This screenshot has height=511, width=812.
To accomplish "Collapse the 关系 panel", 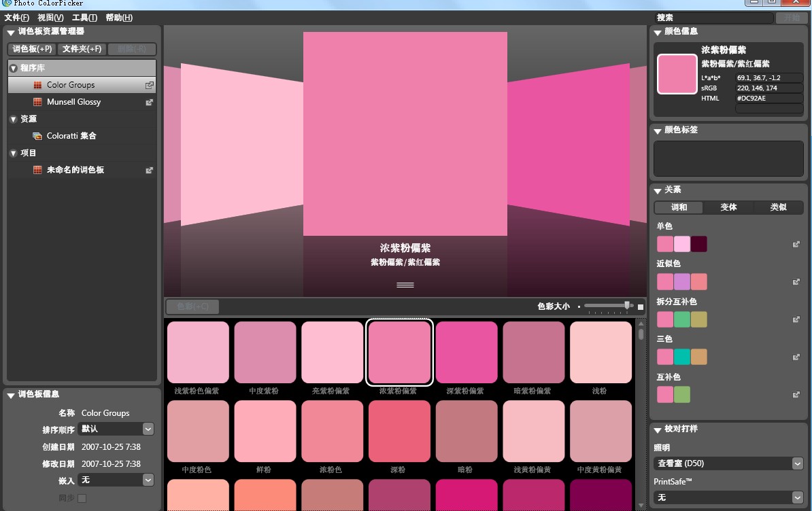I will pos(658,191).
